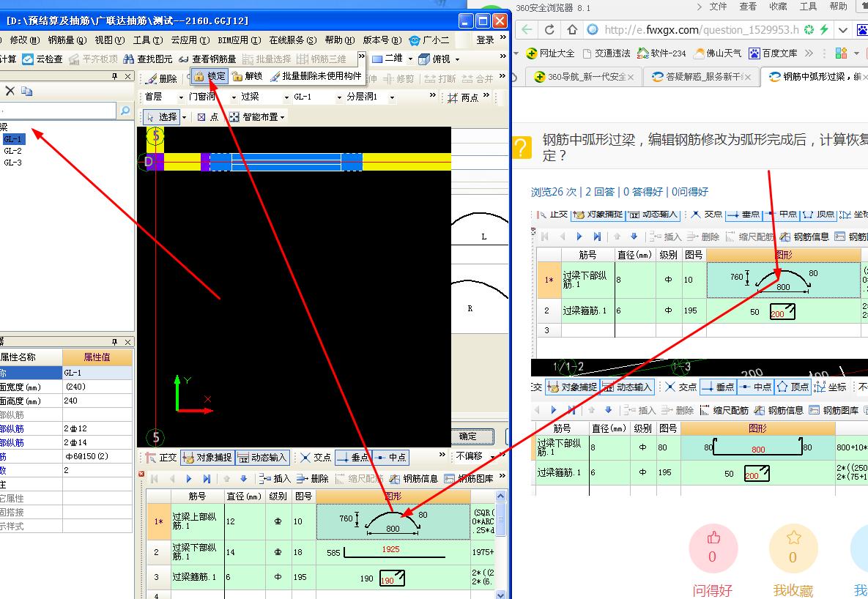Toggle 动态输入 in GGJ window
This screenshot has width=868, height=599.
(x=262, y=457)
